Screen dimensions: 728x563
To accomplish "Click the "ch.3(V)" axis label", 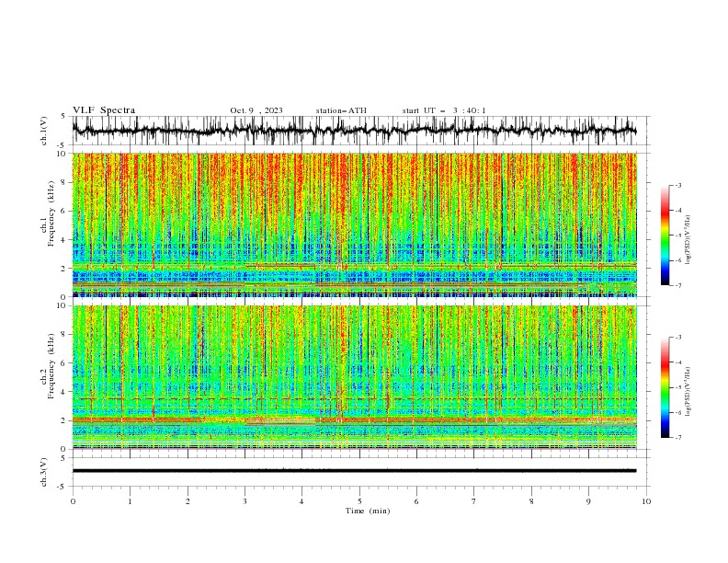I will [x=44, y=472].
